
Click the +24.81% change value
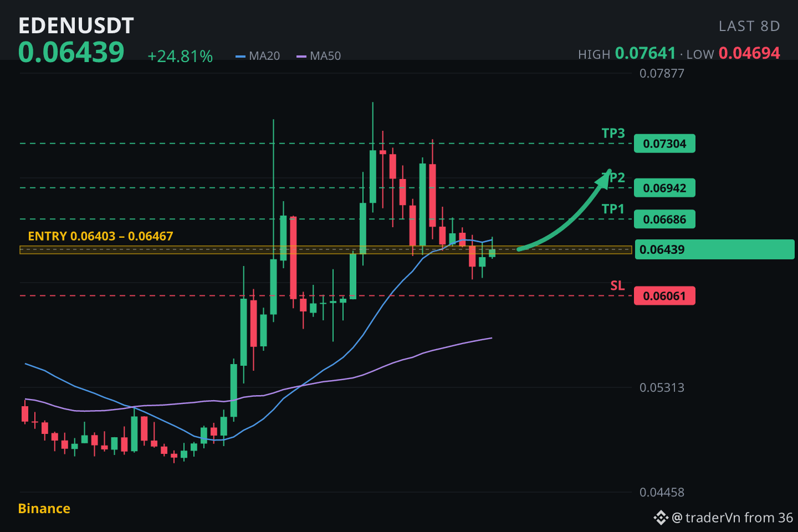point(180,57)
